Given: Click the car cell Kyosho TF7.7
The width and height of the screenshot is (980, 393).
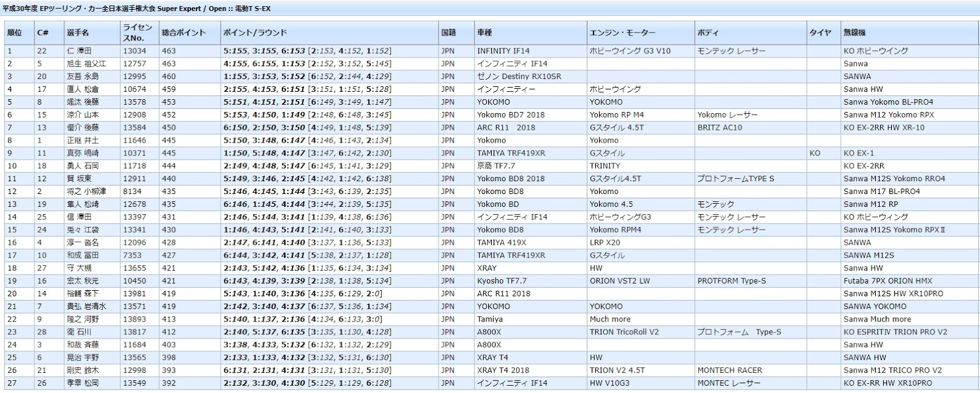Looking at the screenshot, I should [502, 281].
